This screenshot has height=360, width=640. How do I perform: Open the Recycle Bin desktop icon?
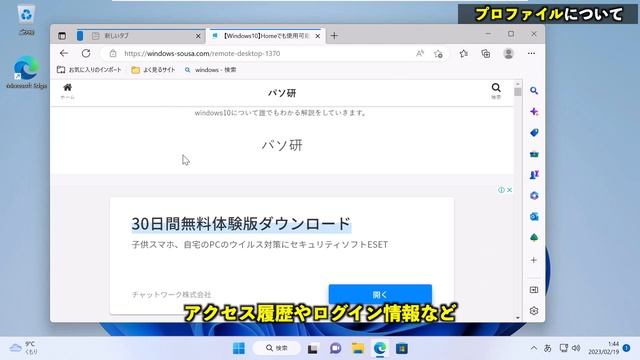point(26,20)
